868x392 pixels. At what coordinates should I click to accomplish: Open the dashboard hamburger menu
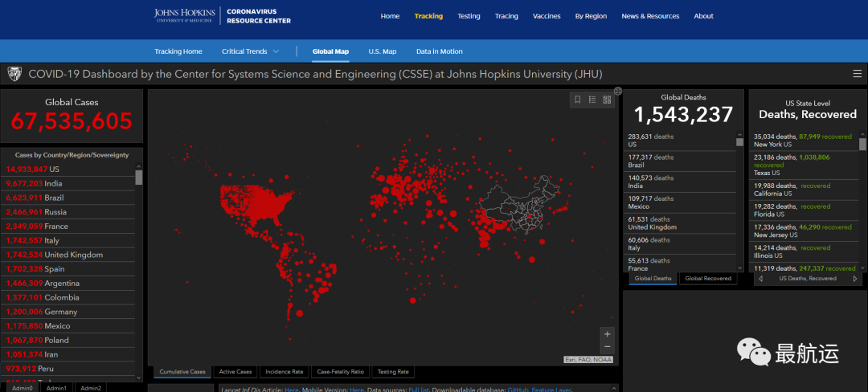tap(857, 74)
